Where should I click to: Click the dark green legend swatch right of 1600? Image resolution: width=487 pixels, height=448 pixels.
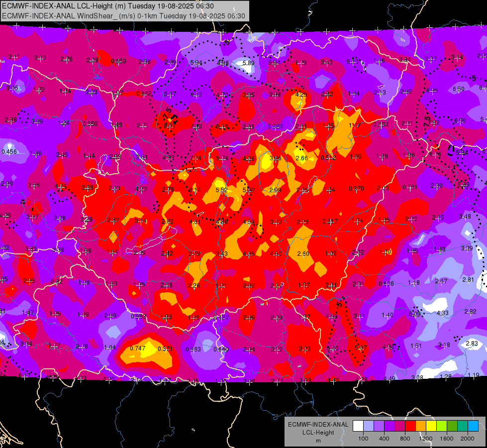(x=452, y=426)
